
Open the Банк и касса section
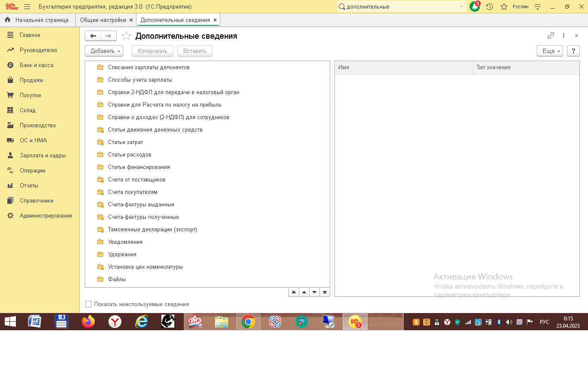pyautogui.click(x=37, y=65)
